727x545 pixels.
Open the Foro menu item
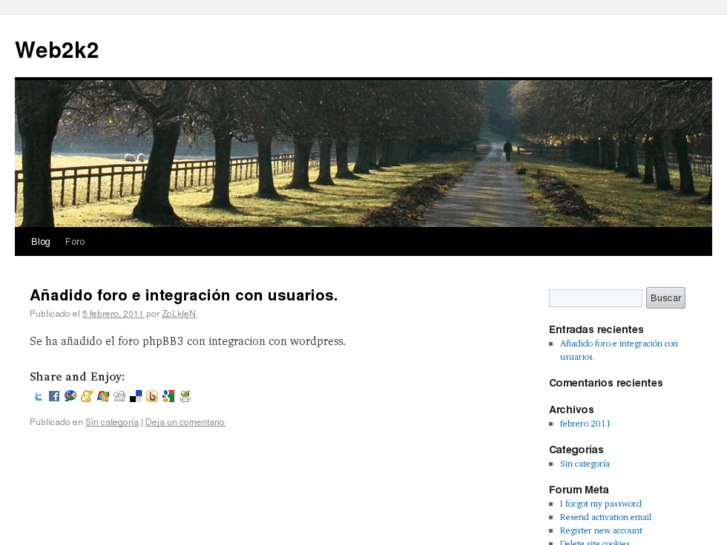75,242
